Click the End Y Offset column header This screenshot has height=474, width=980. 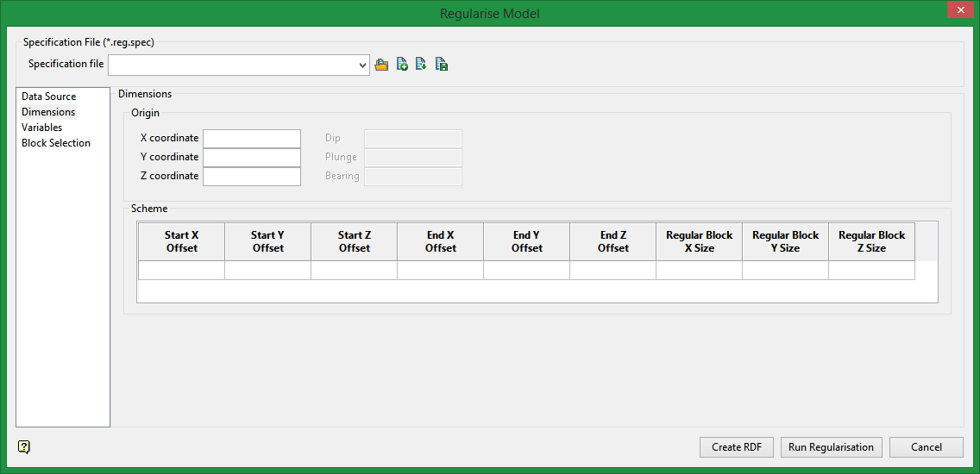(x=526, y=241)
